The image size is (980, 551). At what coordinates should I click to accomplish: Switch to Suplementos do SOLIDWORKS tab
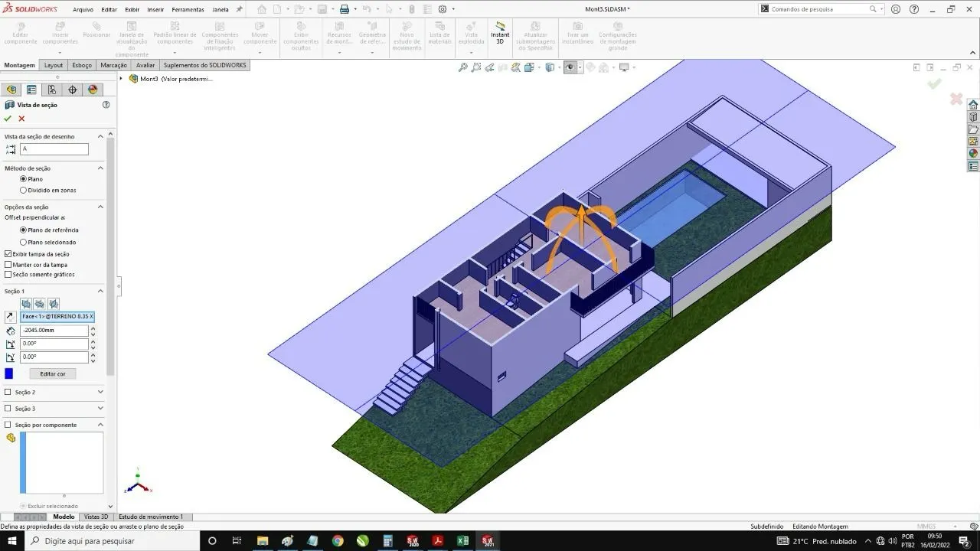click(x=205, y=65)
